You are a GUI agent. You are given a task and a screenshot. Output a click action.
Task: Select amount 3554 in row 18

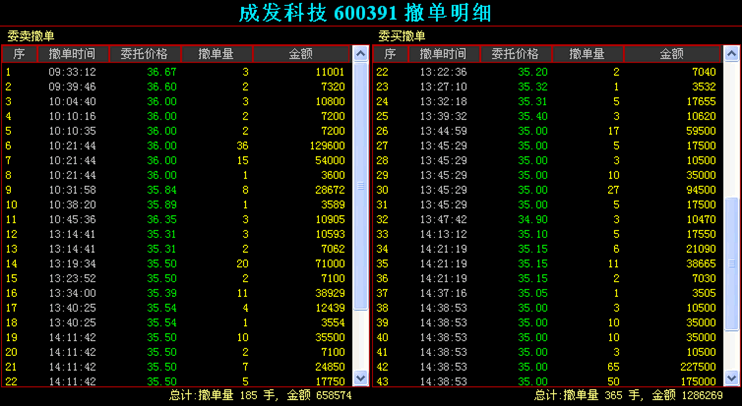pos(333,323)
